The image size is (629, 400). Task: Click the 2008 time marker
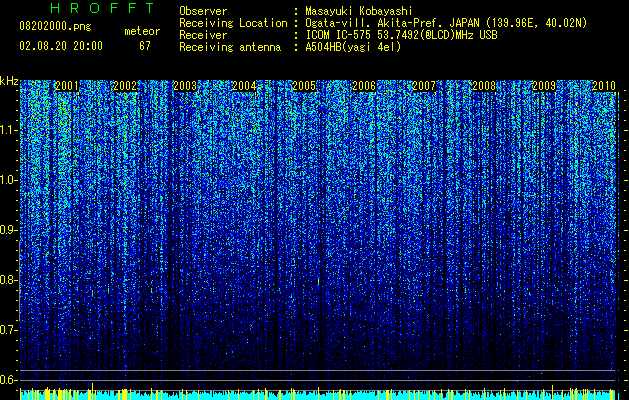484,85
